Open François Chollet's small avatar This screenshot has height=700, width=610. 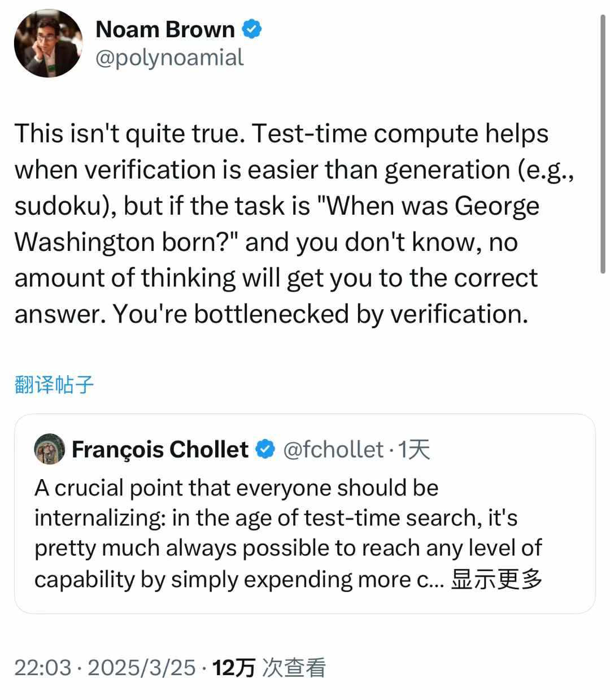click(50, 449)
